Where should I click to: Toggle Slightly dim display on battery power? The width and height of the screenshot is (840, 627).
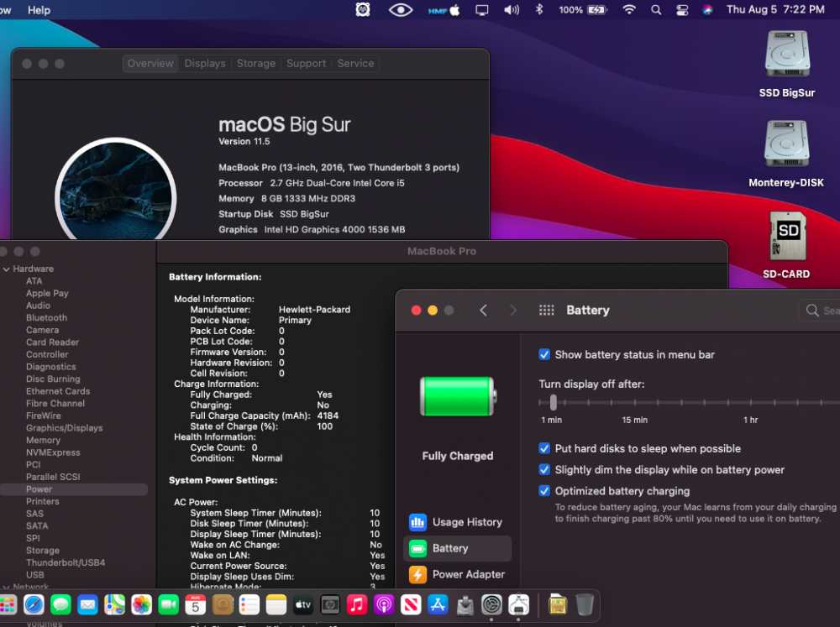[x=544, y=469]
